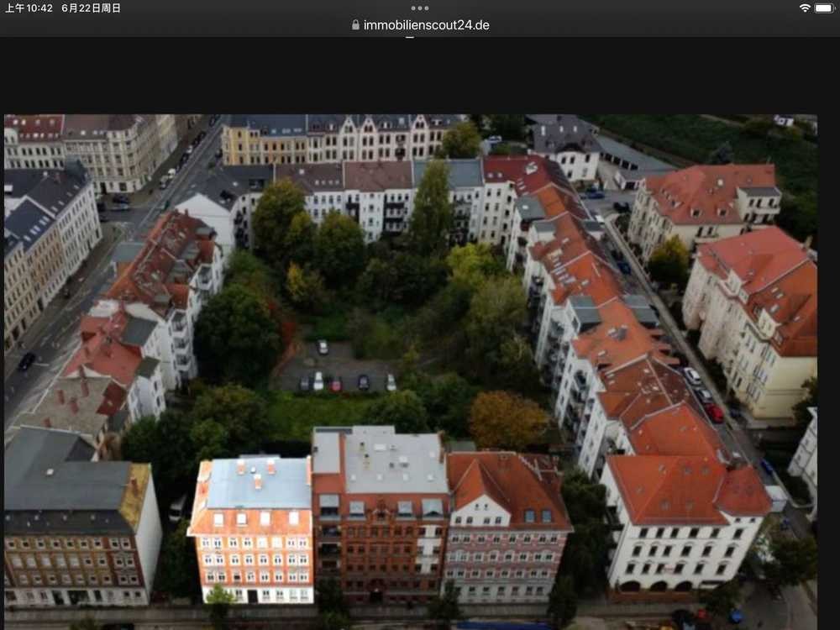Click the immobilienscout24.de address text
The height and width of the screenshot is (630, 840).
tap(426, 25)
